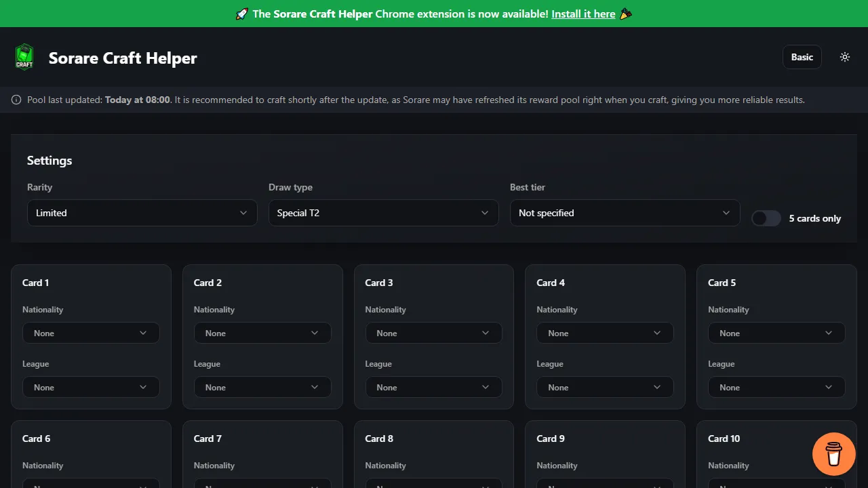Click the Sorare Craft Helper logo icon
Screen dimensions: 868x488
[24, 57]
